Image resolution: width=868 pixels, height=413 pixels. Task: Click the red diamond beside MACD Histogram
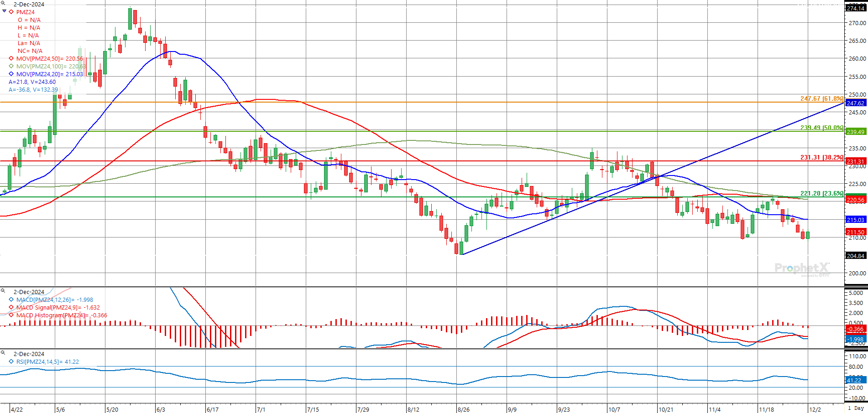coord(11,315)
